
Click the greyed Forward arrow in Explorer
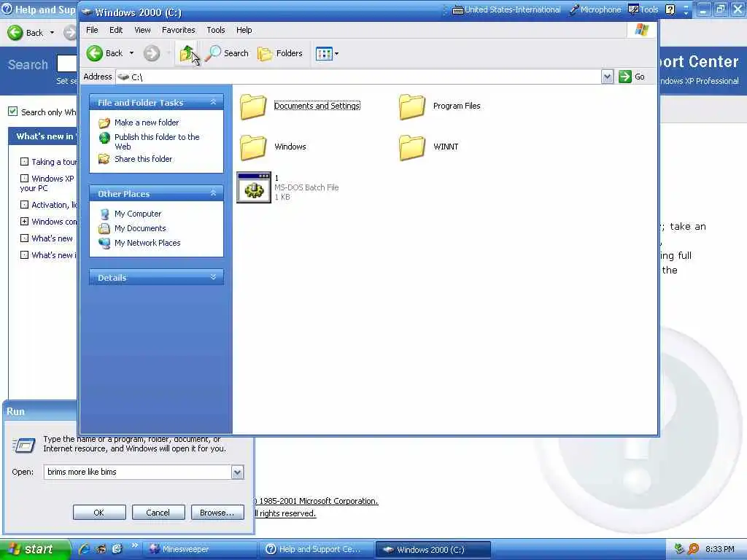tap(152, 53)
